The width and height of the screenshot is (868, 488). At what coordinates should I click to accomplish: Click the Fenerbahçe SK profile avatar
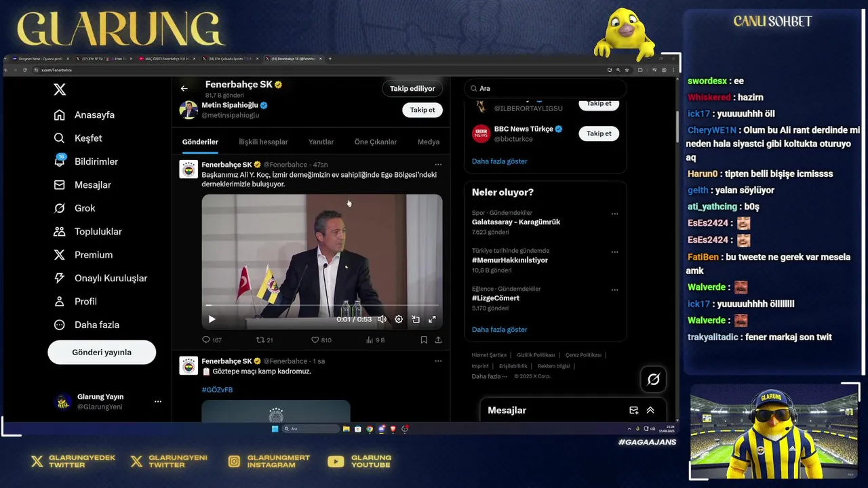(x=189, y=169)
